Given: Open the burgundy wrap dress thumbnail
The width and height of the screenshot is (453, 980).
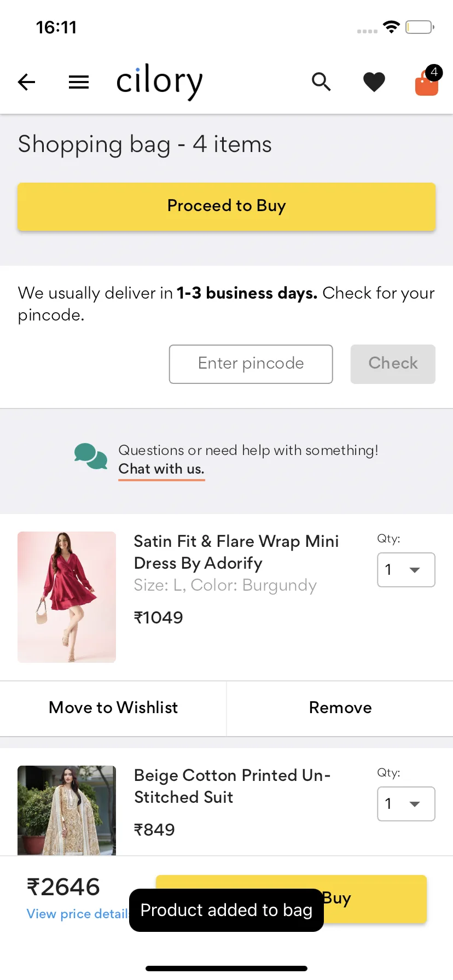Looking at the screenshot, I should (x=67, y=597).
